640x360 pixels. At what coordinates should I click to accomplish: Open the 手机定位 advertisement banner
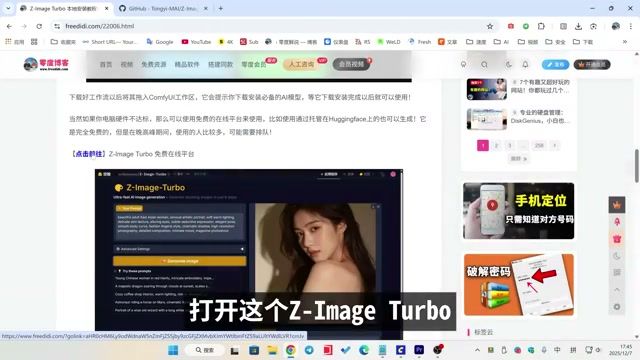[x=518, y=211]
